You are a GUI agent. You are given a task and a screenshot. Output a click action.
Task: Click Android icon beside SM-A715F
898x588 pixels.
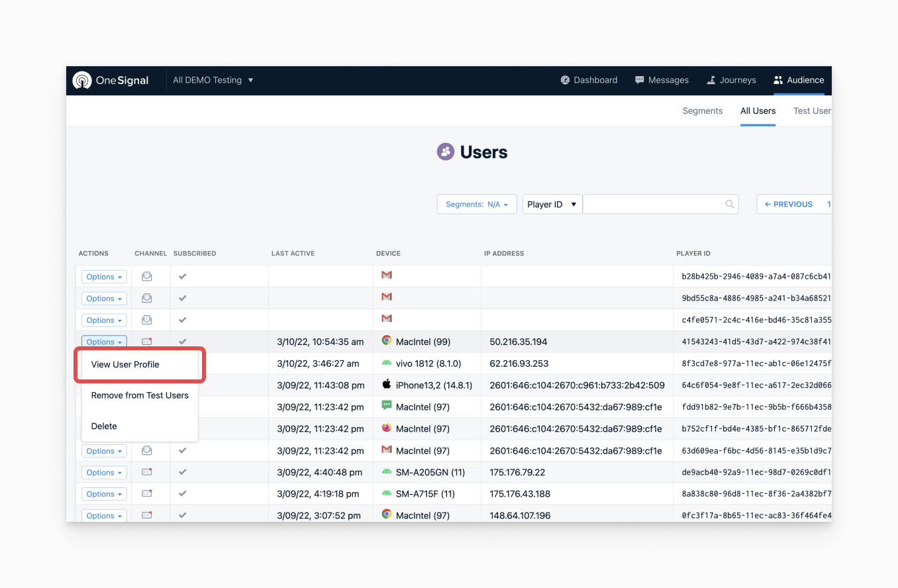(387, 493)
